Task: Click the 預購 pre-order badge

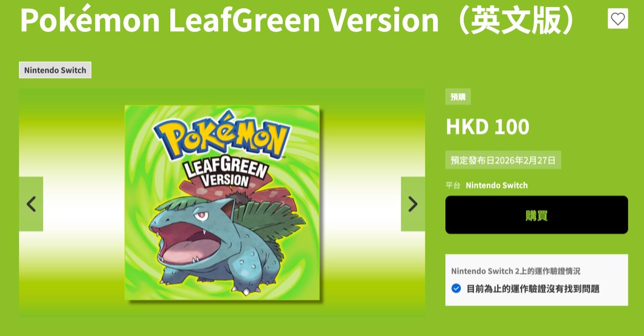Action: [458, 97]
